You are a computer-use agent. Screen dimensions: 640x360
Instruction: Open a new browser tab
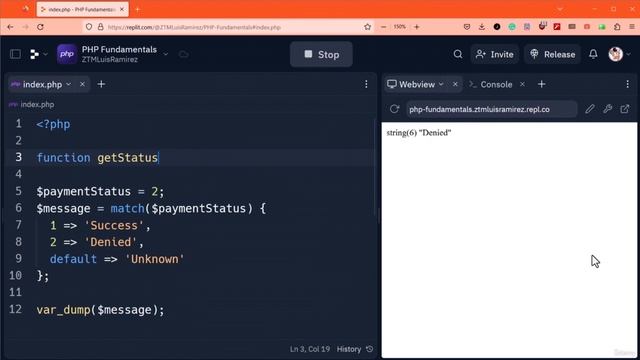(138, 9)
